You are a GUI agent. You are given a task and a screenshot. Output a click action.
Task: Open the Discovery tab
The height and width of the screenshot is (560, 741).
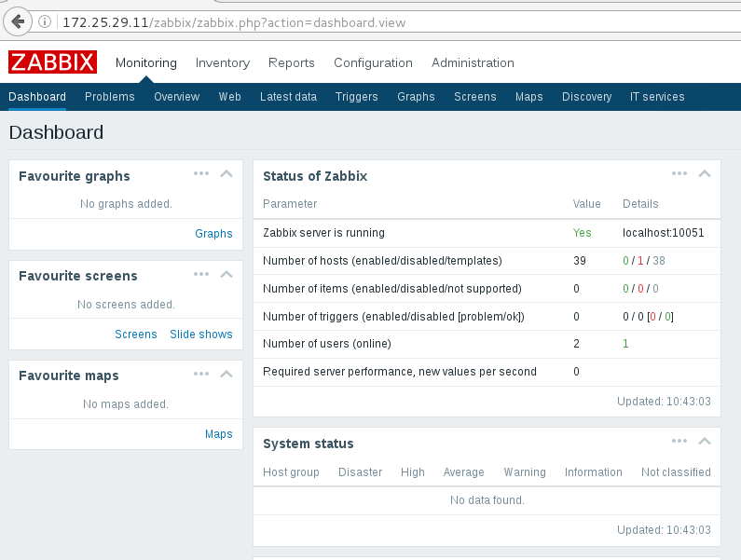[x=586, y=97]
